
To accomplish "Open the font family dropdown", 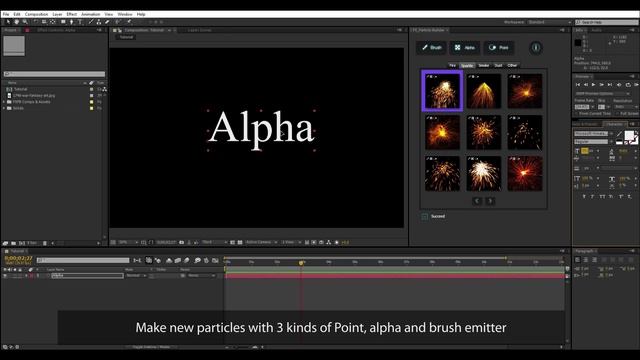I will point(593,133).
